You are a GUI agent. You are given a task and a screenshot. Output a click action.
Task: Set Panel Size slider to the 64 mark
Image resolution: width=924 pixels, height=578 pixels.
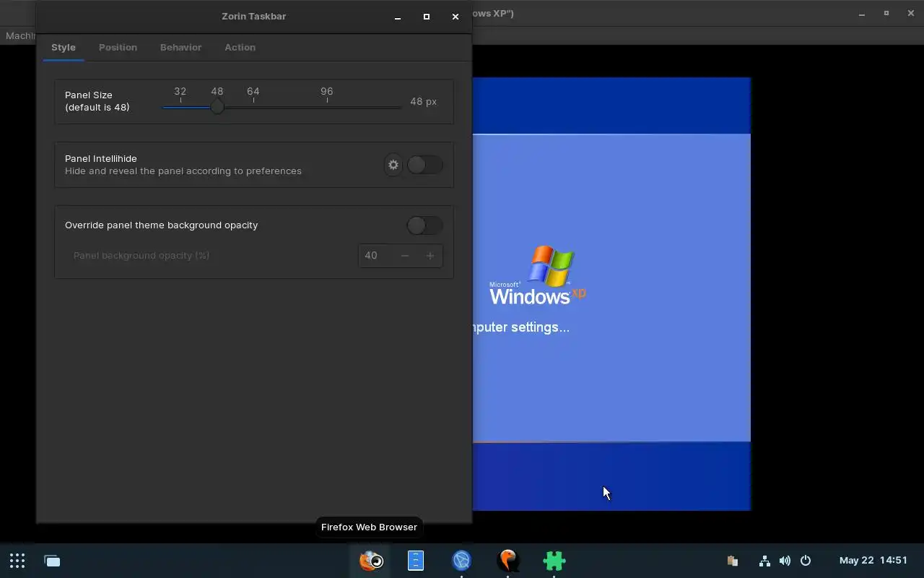click(253, 107)
